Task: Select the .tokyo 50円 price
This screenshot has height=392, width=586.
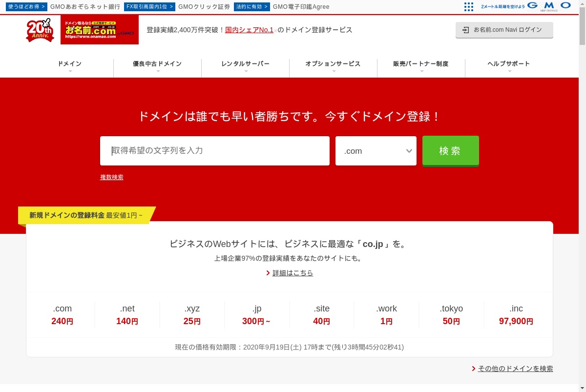Action: tap(452, 315)
